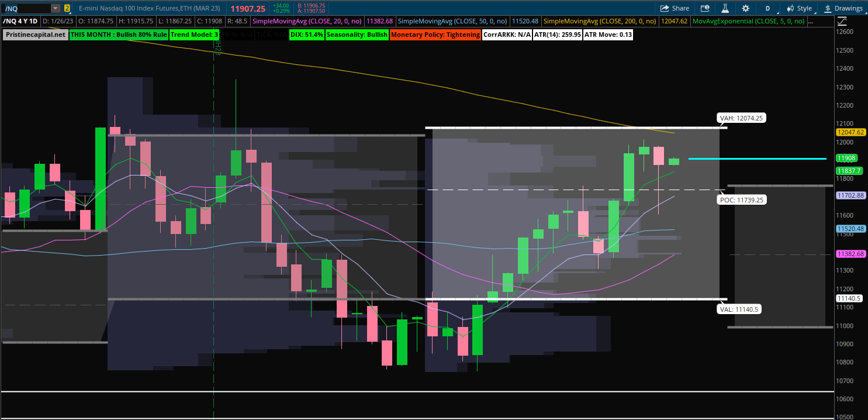Open the Style dropdown
This screenshot has width=868, height=420.
pos(799,8)
